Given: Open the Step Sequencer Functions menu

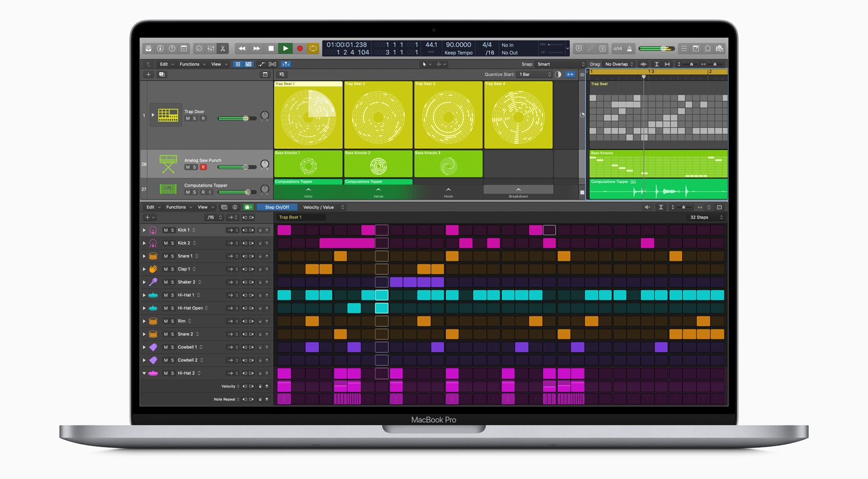Looking at the screenshot, I should click(179, 207).
